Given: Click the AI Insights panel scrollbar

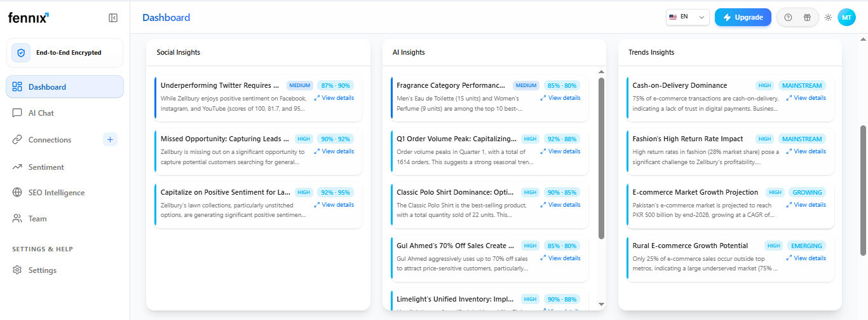Looking at the screenshot, I should tap(601, 158).
